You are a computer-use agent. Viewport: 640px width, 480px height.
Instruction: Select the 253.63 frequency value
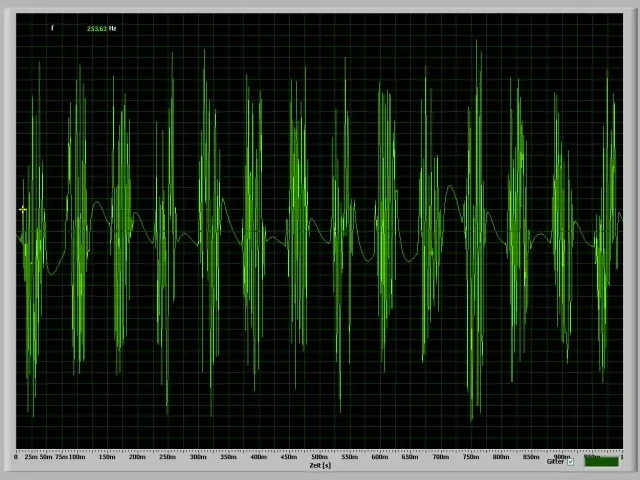click(96, 28)
